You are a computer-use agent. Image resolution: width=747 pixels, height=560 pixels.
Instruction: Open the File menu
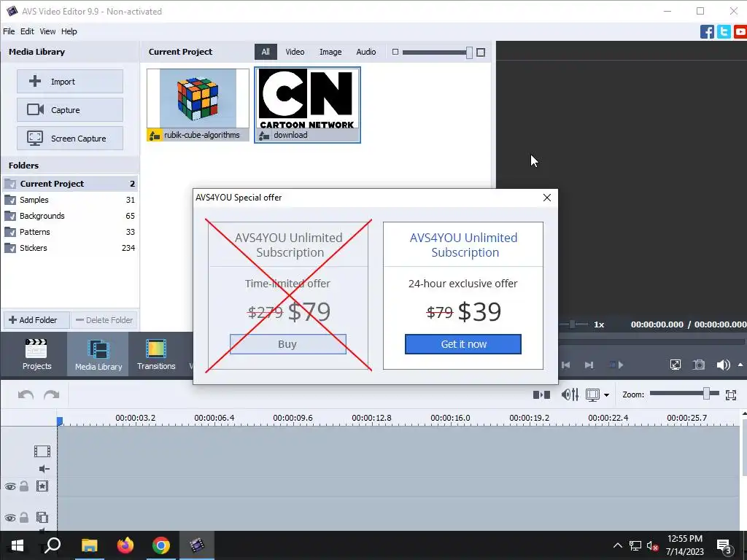[9, 31]
